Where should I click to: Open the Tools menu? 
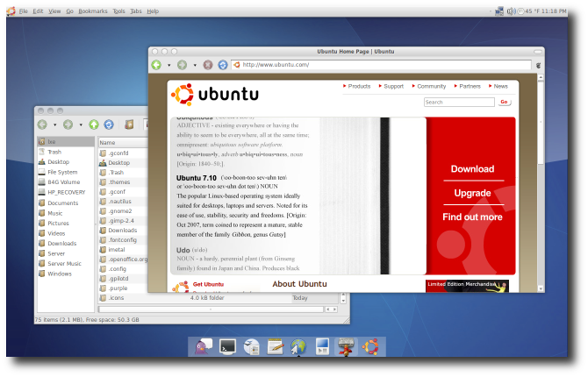click(x=118, y=11)
